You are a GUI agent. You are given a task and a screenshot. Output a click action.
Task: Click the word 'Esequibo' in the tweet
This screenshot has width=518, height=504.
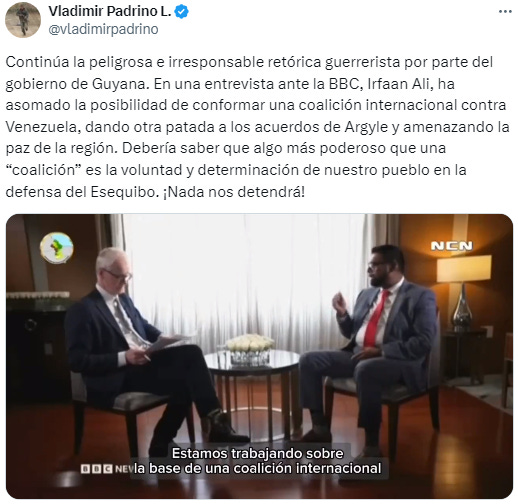pos(123,192)
